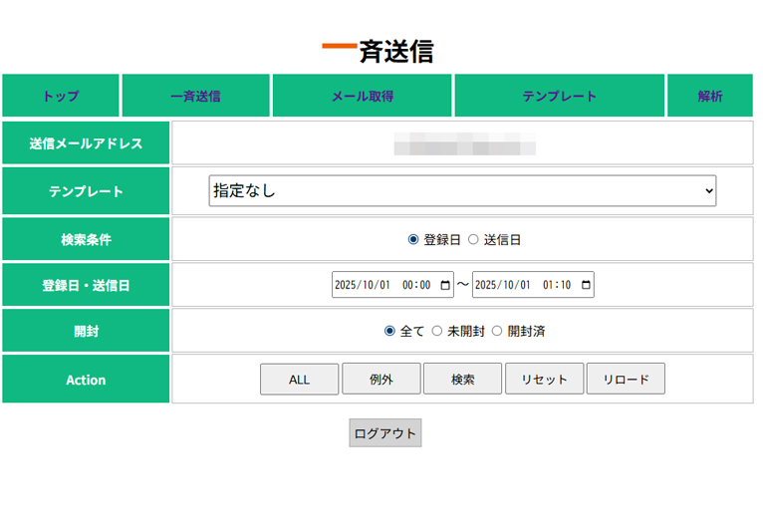Open calendar picker icon in end date field
The image size is (763, 532).
(585, 285)
